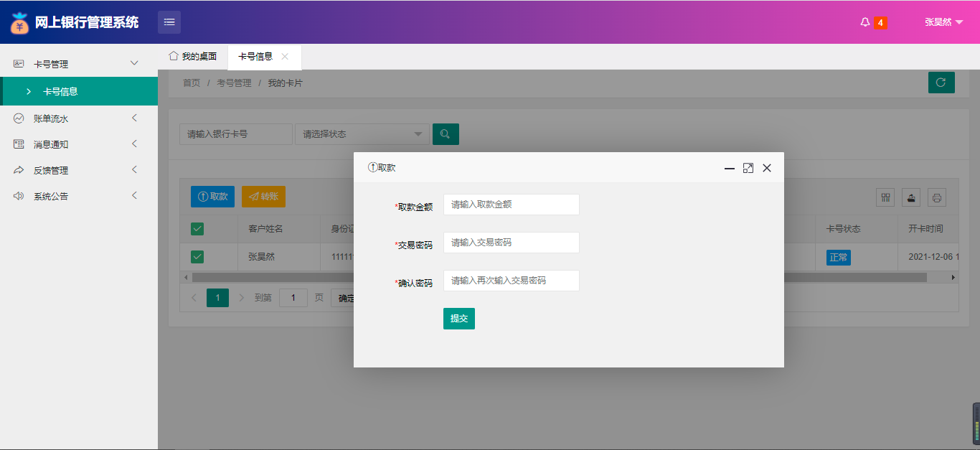Click the 提交 submit button
The image size is (980, 450).
coord(459,319)
